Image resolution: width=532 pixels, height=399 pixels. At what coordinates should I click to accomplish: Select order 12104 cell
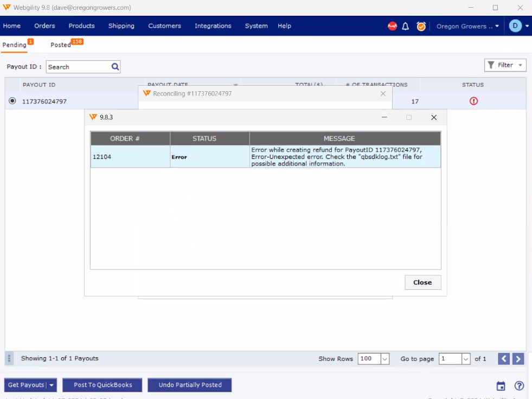pos(130,156)
